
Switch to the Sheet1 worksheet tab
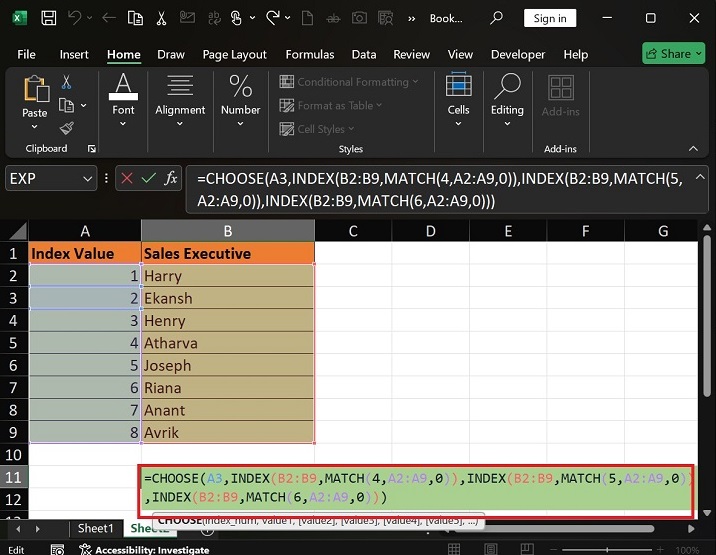tap(96, 528)
